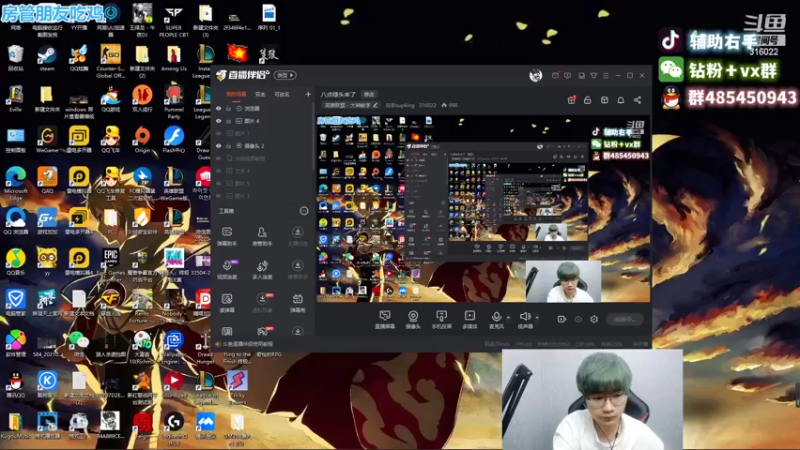The width and height of the screenshot is (800, 450).
Task: Open the 弹幕阁 tool
Action: click(x=297, y=303)
